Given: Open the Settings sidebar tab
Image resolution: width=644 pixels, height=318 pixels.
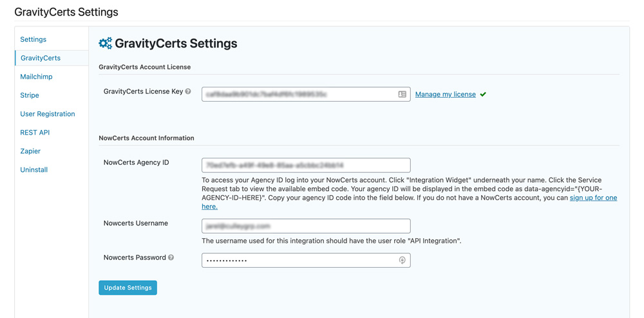Looking at the screenshot, I should (x=33, y=39).
